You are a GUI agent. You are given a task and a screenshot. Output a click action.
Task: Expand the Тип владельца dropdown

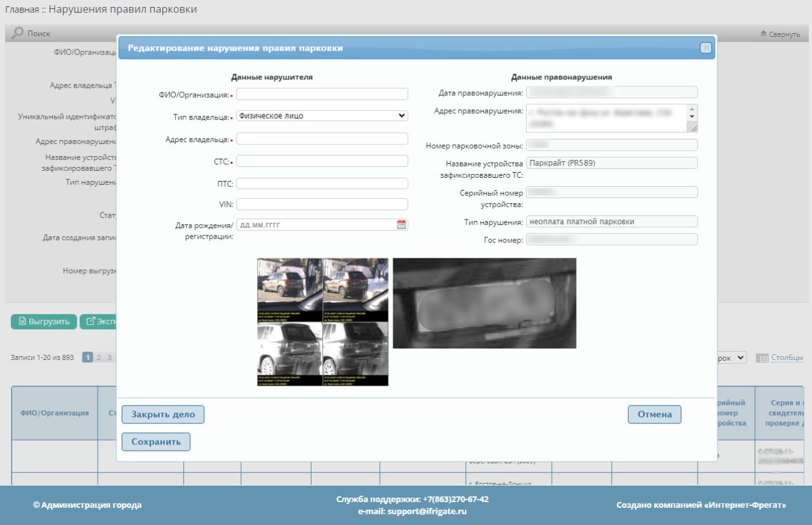tap(322, 116)
